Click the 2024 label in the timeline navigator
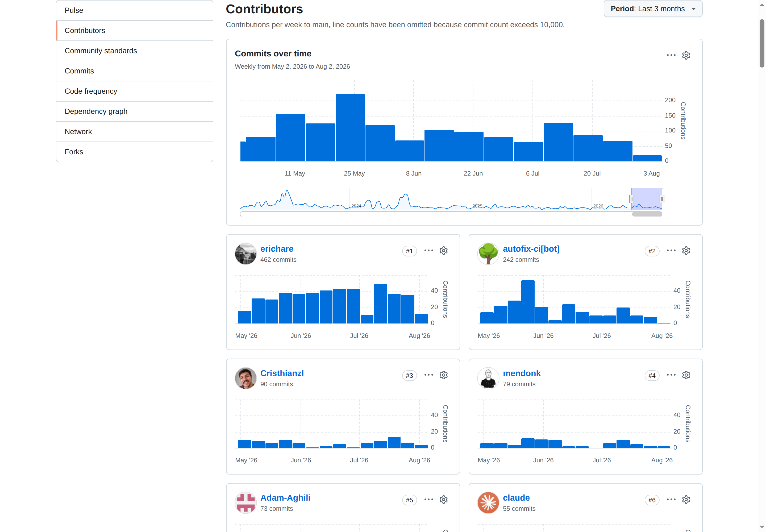The width and height of the screenshot is (766, 532). click(356, 206)
